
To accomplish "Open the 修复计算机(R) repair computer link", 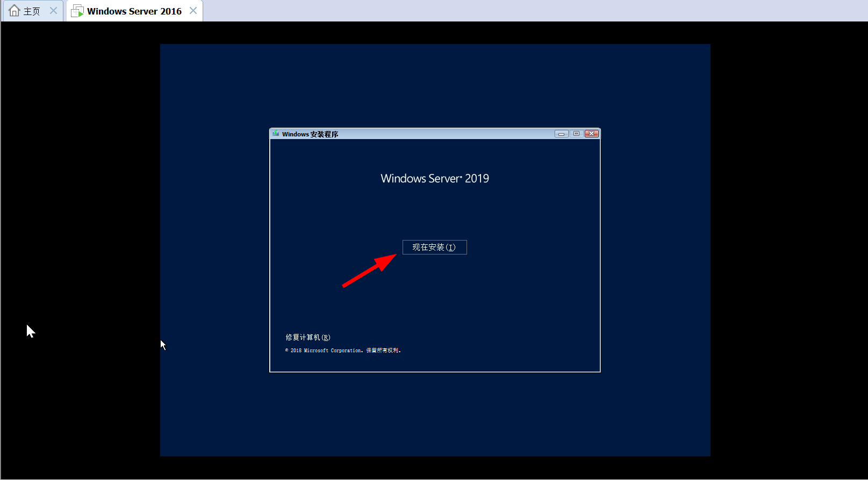I will click(308, 337).
